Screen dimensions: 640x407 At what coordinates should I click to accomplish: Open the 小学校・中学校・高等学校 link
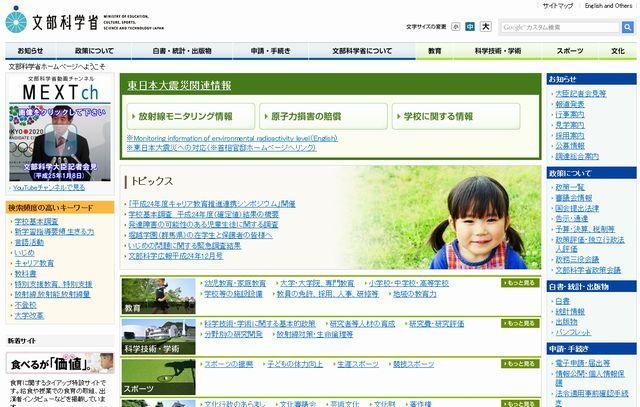click(409, 283)
